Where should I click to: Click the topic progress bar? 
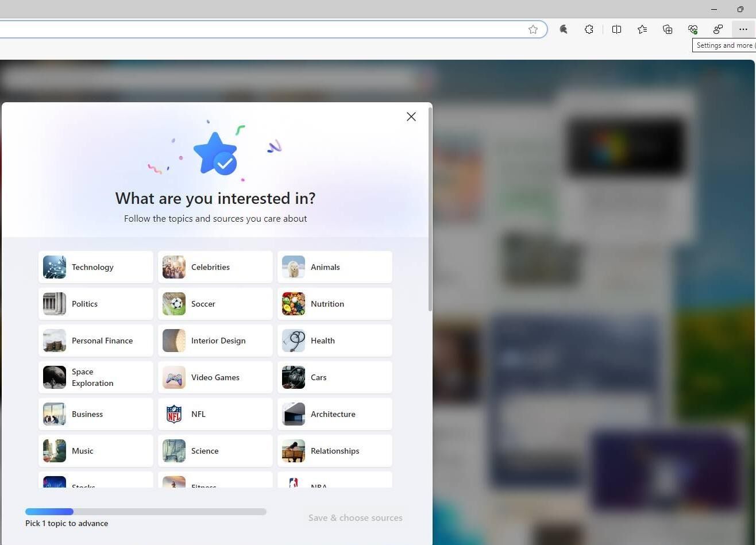point(146,511)
